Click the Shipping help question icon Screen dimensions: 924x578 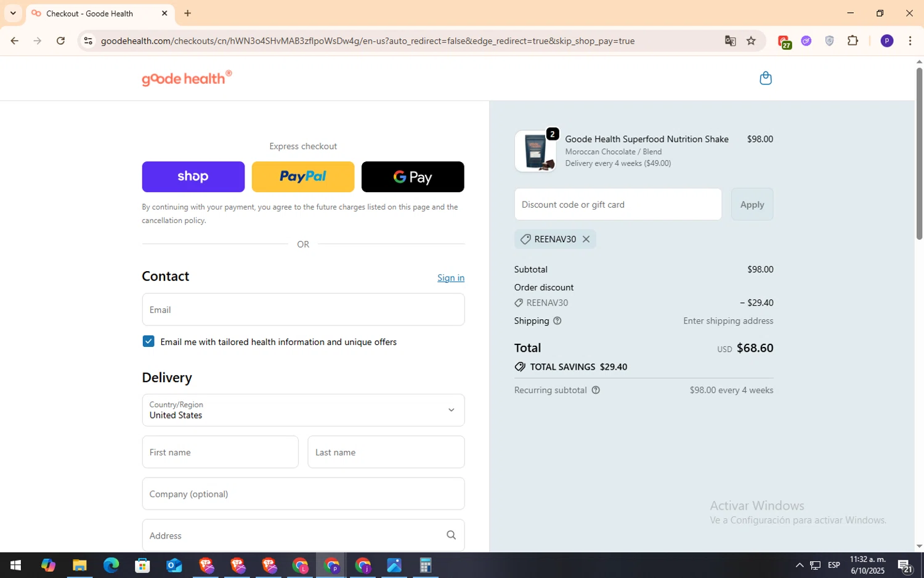pyautogui.click(x=557, y=321)
